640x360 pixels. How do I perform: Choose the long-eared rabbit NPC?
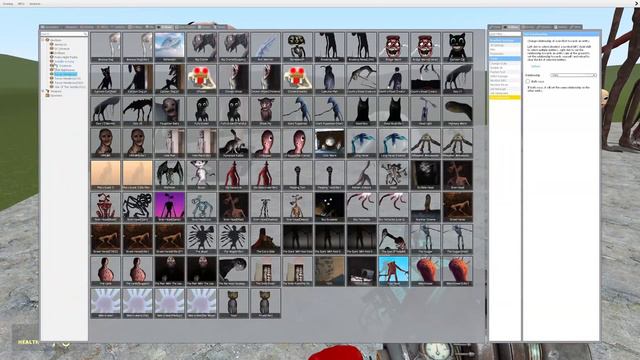[233, 143]
